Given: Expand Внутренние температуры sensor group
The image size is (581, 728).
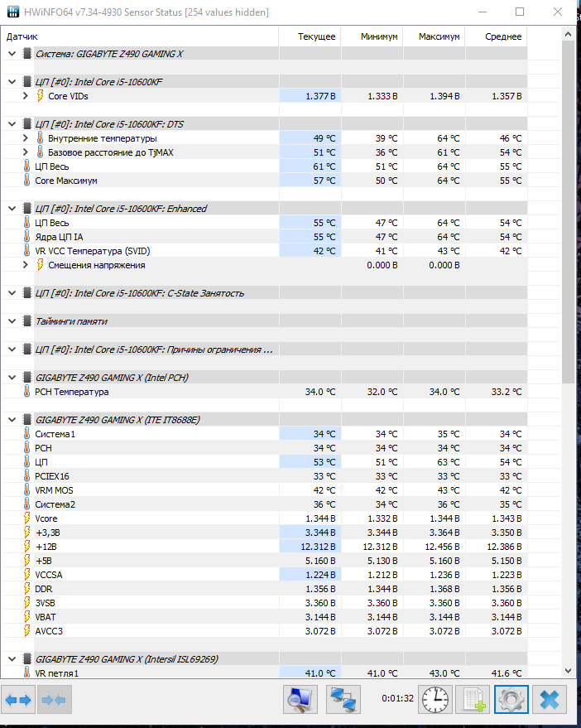Looking at the screenshot, I should click(26, 138).
